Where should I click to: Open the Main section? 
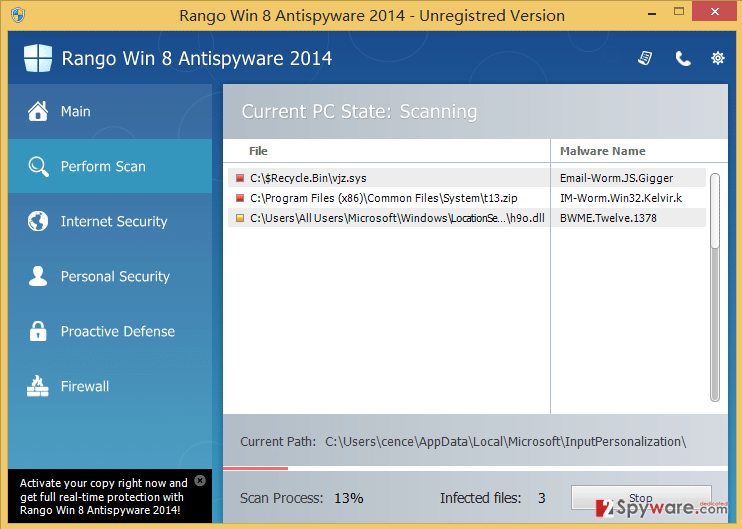[110, 111]
